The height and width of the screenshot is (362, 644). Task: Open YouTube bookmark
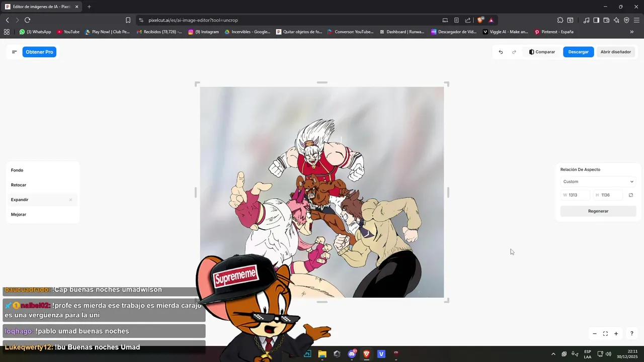click(x=68, y=32)
